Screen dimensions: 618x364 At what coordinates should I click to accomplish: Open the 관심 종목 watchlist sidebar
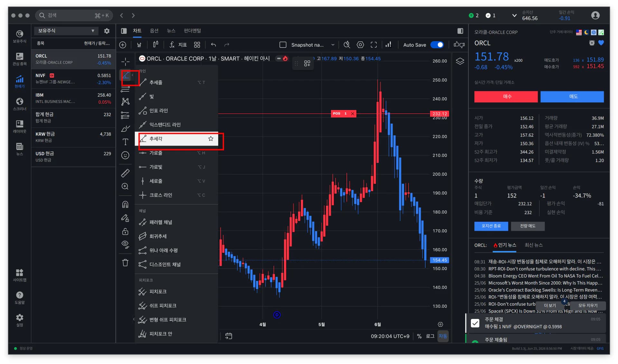click(20, 59)
